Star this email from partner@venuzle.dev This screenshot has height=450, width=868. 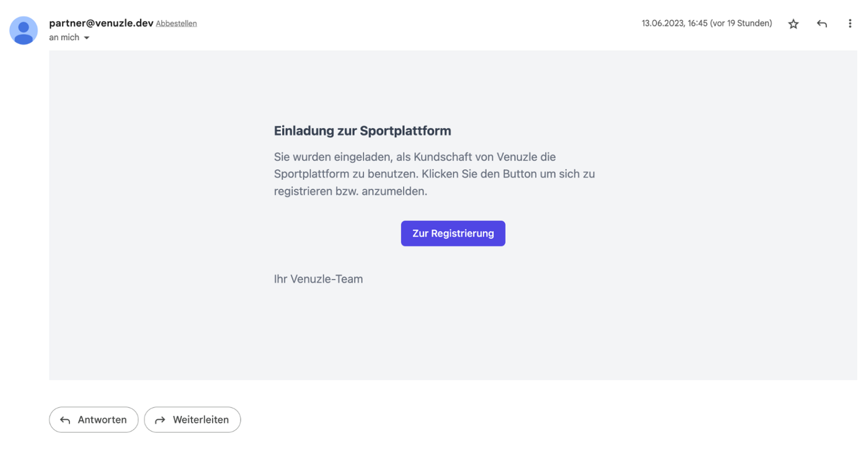coord(793,24)
